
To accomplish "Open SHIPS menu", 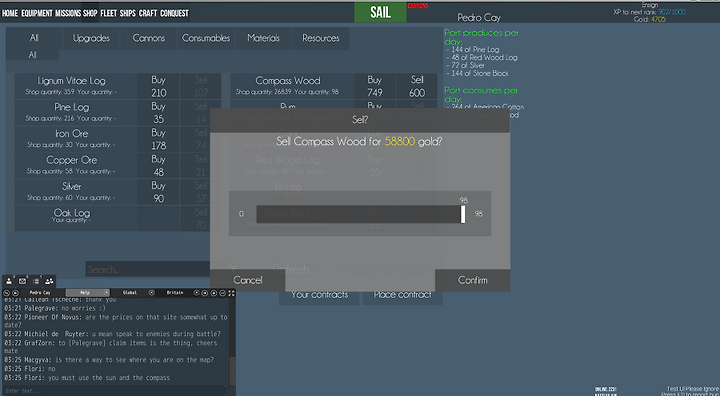I will (x=128, y=13).
